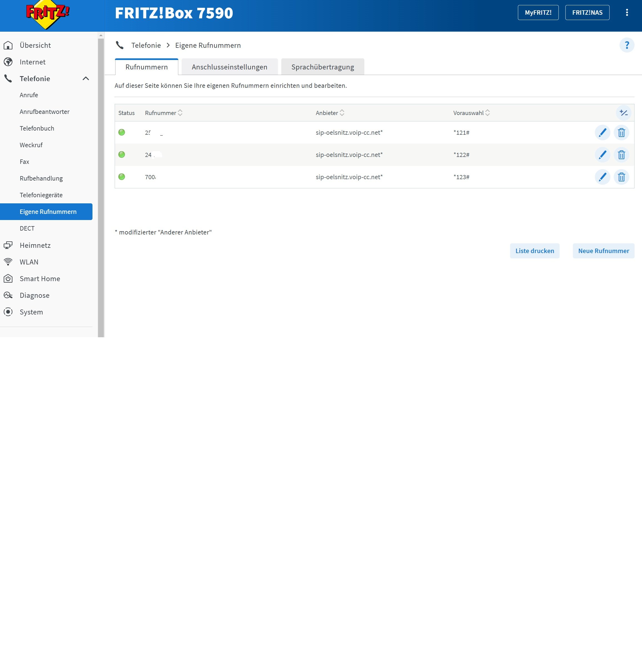Click the trash icon for *121# row
This screenshot has width=642, height=672.
coord(621,133)
